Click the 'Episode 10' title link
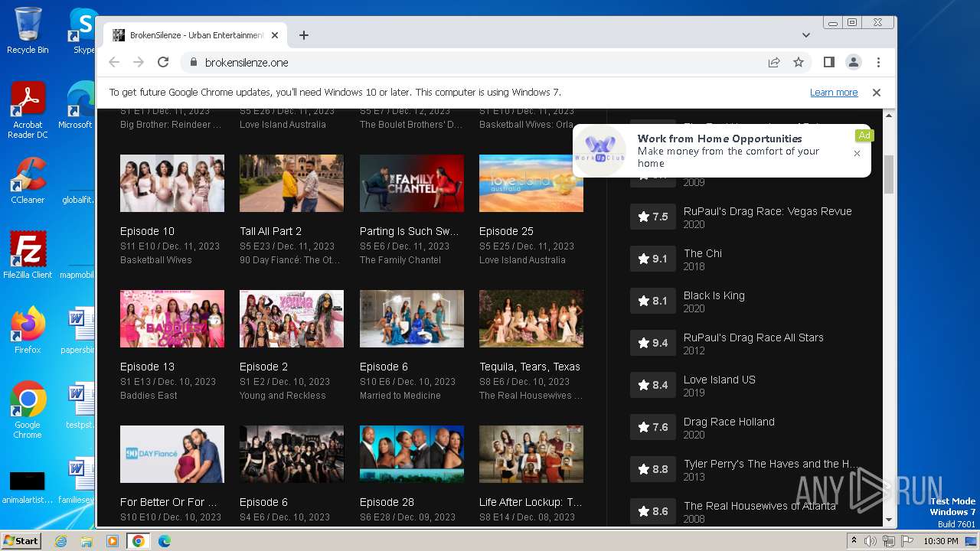The image size is (980, 551). tap(147, 231)
